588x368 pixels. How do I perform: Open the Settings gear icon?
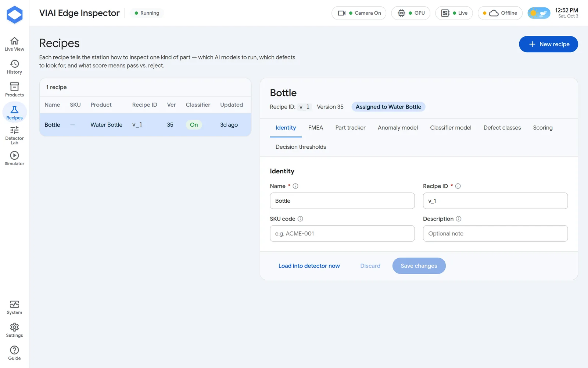(x=14, y=330)
